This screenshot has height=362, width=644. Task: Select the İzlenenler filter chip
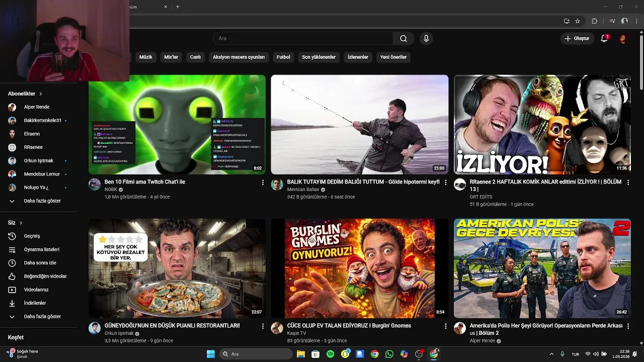[x=358, y=57]
